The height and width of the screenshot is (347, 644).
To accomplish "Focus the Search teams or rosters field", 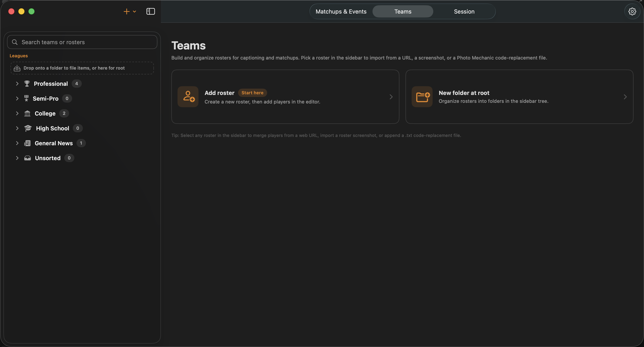I will tap(82, 42).
